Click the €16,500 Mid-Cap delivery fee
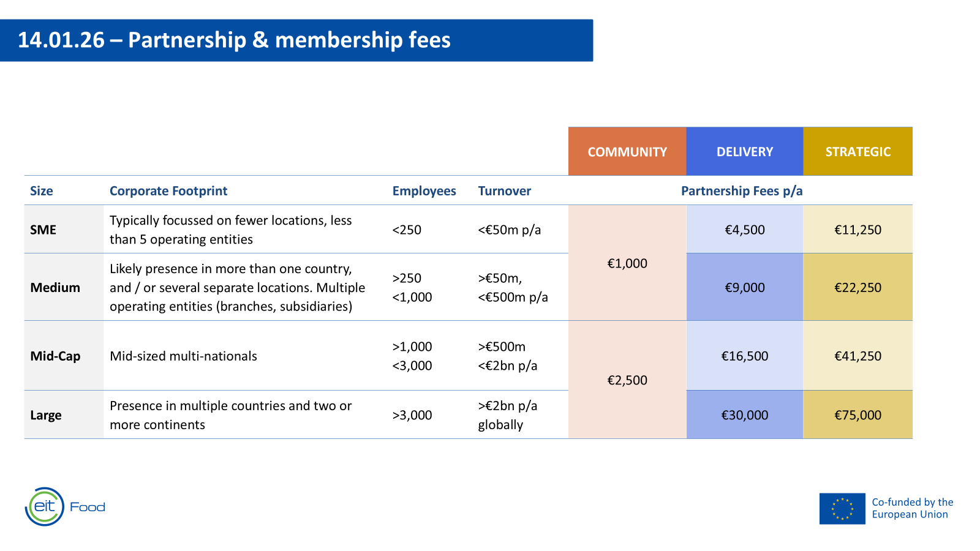 pos(745,356)
